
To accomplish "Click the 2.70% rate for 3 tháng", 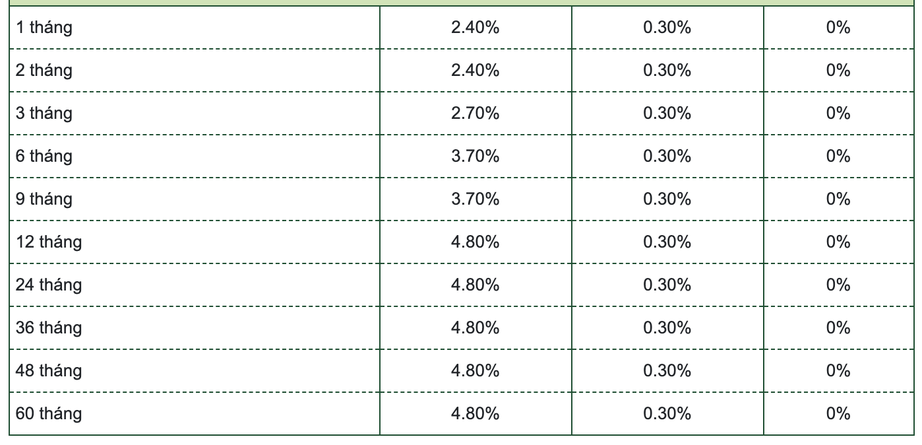I will [x=475, y=114].
